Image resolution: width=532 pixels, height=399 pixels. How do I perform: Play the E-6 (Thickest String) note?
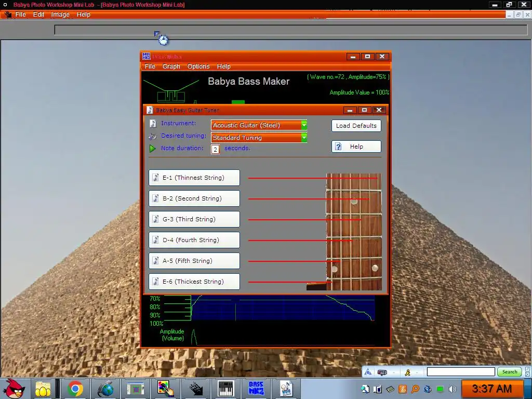pyautogui.click(x=194, y=282)
